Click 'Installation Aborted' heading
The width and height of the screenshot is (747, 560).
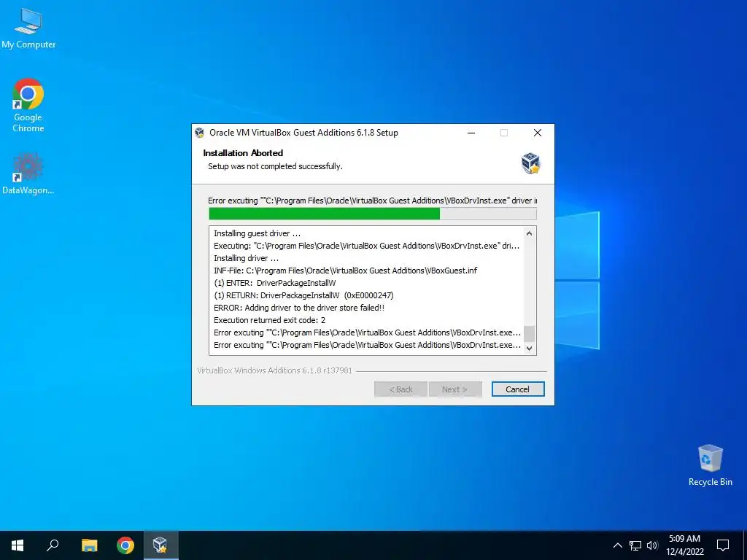coord(243,153)
